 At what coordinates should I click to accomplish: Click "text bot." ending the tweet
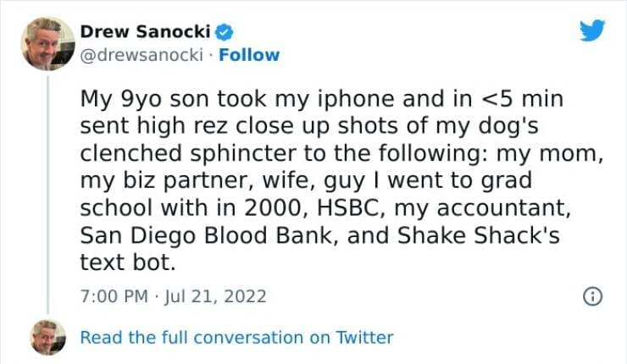point(128,262)
